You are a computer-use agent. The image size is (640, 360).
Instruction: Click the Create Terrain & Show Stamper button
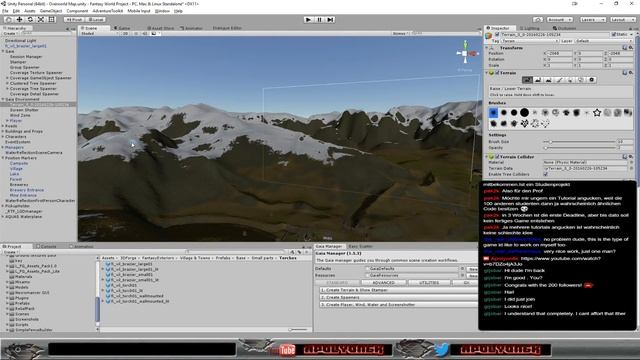[x=398, y=290]
